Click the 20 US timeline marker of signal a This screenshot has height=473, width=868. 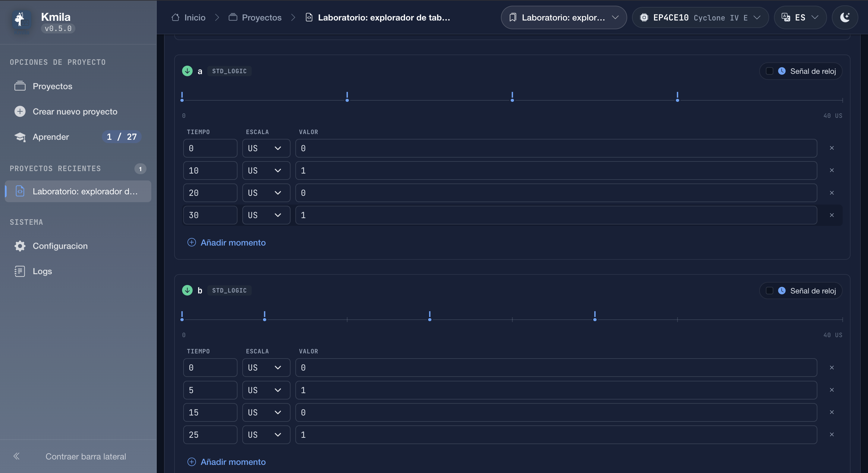(x=512, y=97)
